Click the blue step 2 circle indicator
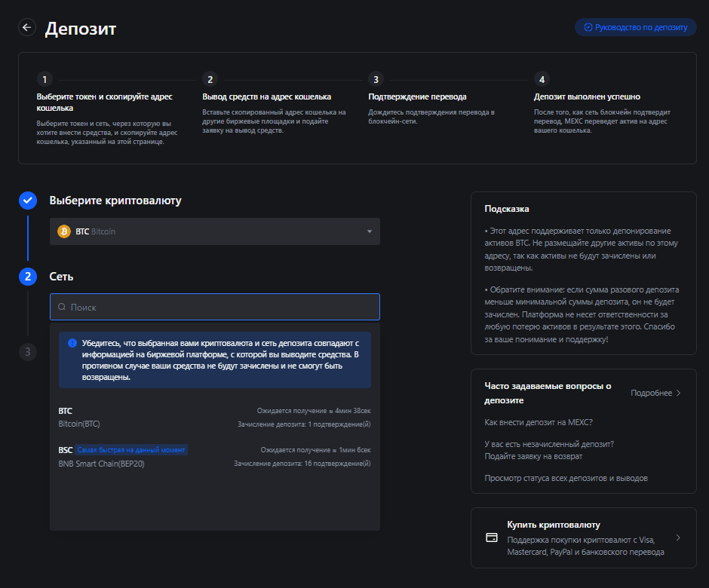Screen dimensions: 709x588 coord(28,277)
